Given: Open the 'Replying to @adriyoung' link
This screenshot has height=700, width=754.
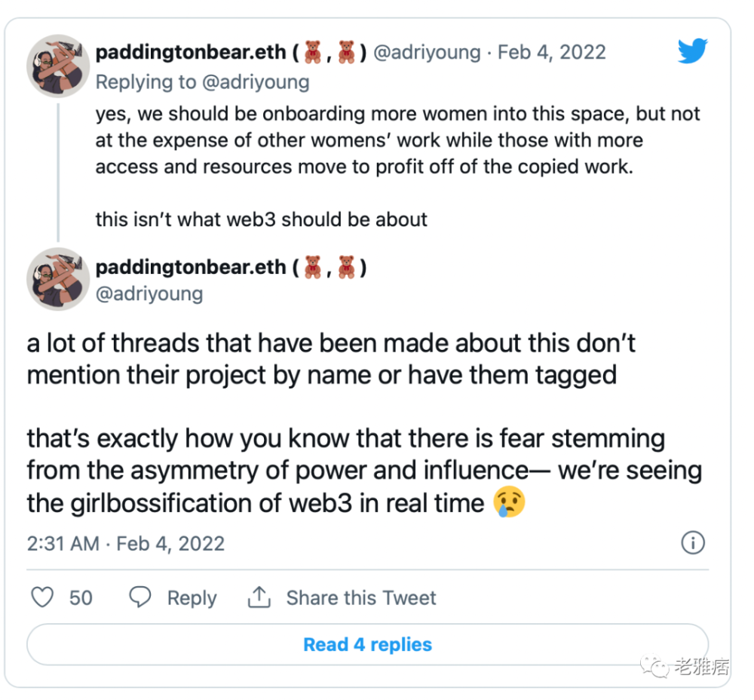Looking at the screenshot, I should 202,81.
